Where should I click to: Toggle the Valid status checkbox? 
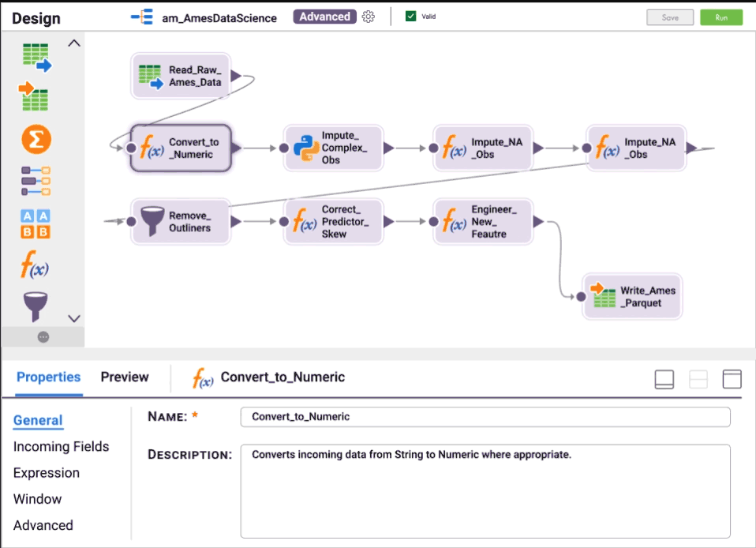pos(410,16)
